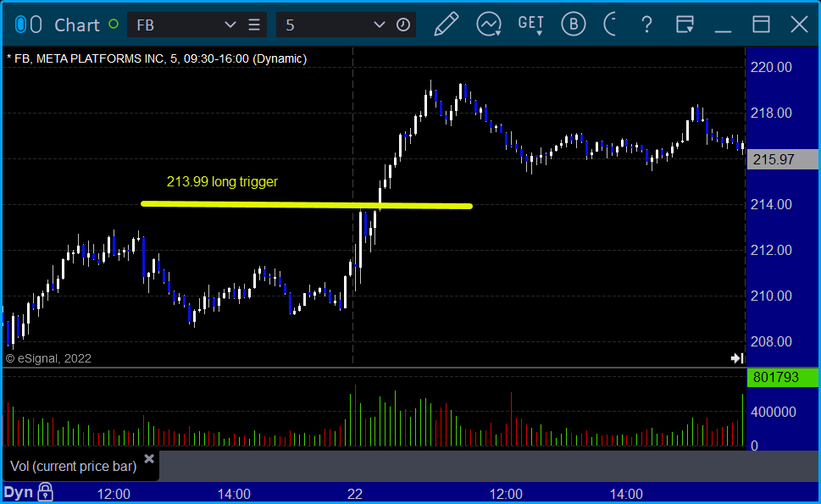
Task: Open the window layout dropdown icon
Action: [x=685, y=25]
